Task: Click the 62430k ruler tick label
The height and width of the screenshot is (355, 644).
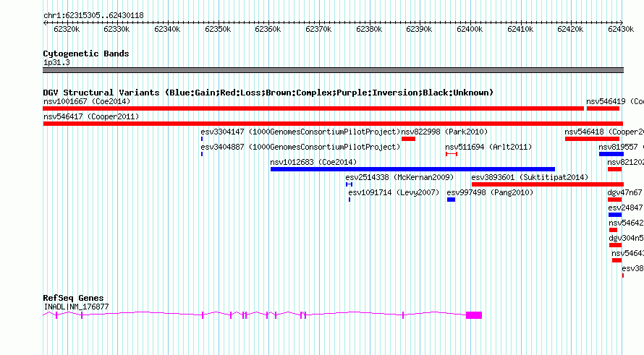Action: (x=621, y=29)
